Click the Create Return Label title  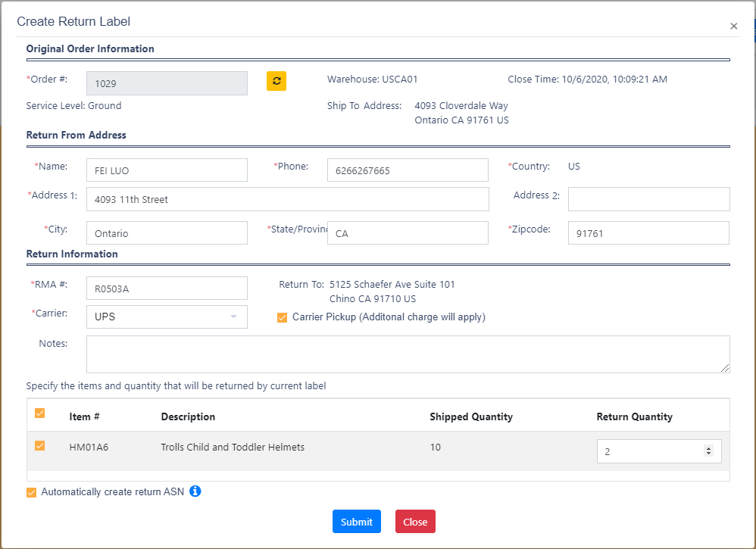coord(73,21)
